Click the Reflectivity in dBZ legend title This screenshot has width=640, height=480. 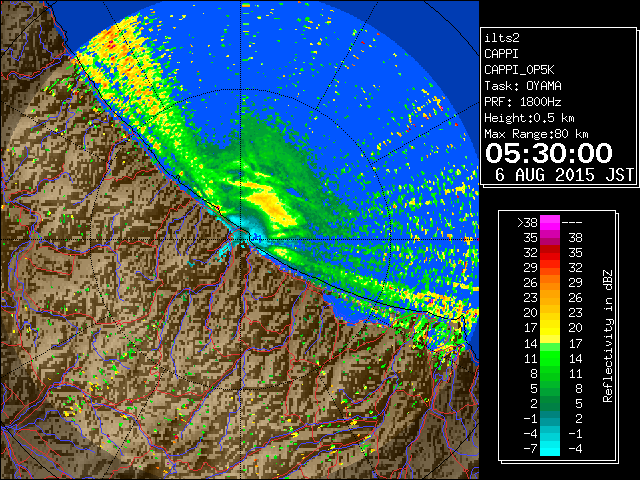(x=608, y=336)
